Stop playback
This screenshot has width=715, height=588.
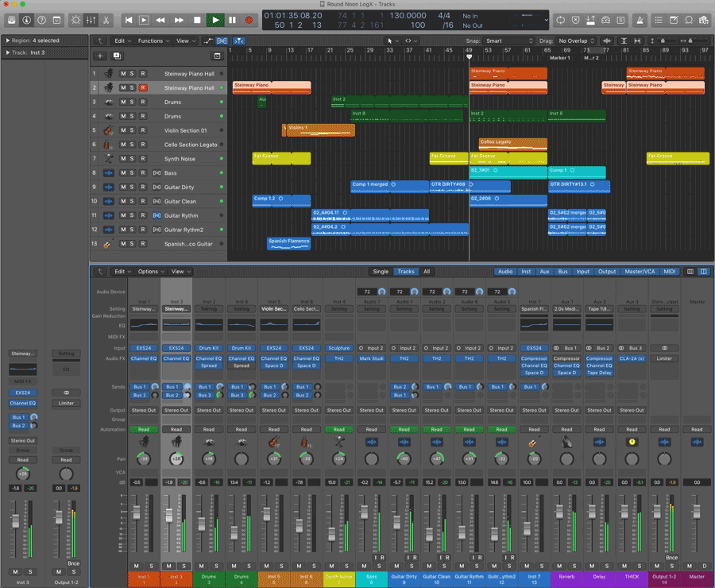[x=197, y=20]
